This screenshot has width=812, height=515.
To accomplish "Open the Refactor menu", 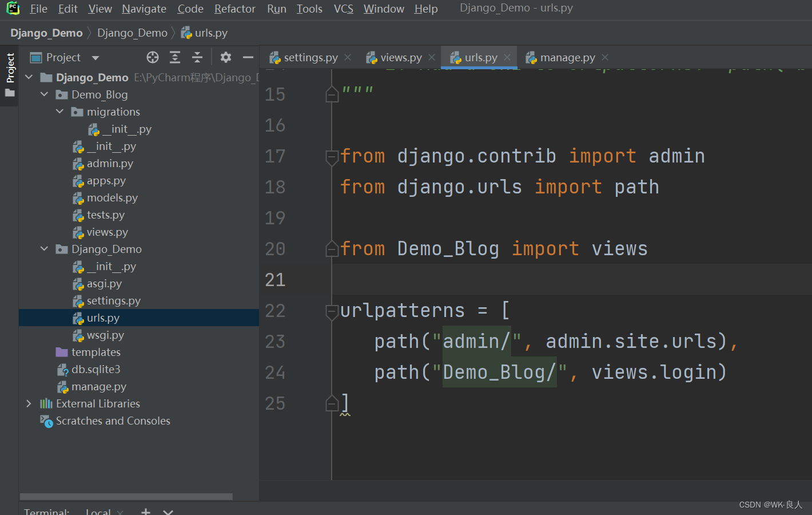I will [235, 9].
